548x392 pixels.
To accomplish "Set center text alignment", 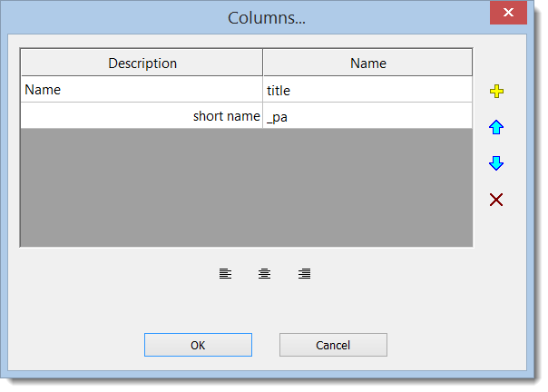I will 265,273.
